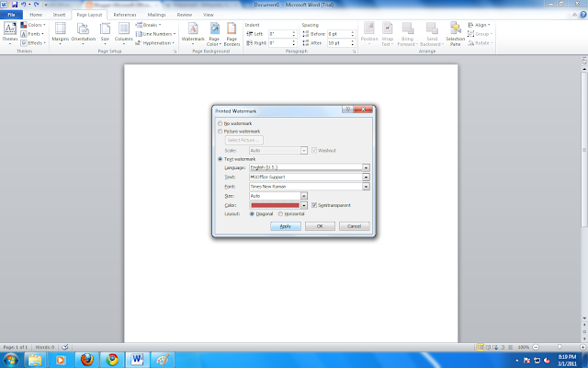Click the dialog help question button

pyautogui.click(x=347, y=109)
